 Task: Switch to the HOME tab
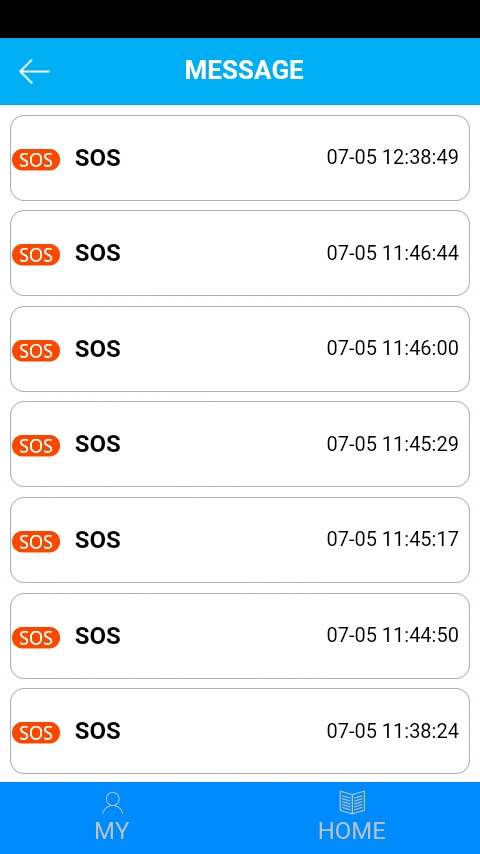(x=352, y=817)
